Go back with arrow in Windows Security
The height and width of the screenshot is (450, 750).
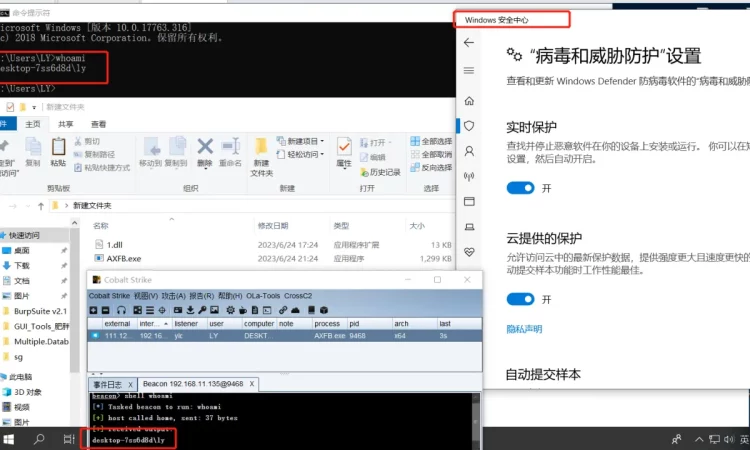(469, 43)
